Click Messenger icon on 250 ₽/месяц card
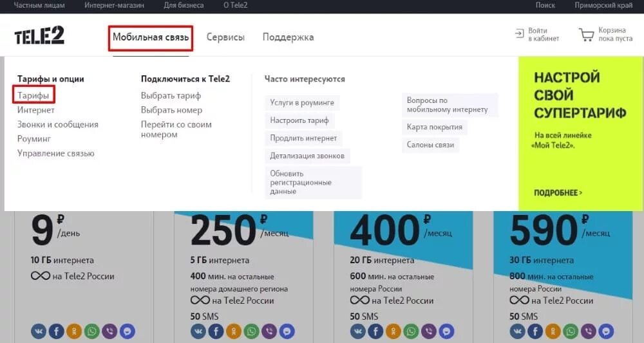644x343 pixels. (287, 331)
